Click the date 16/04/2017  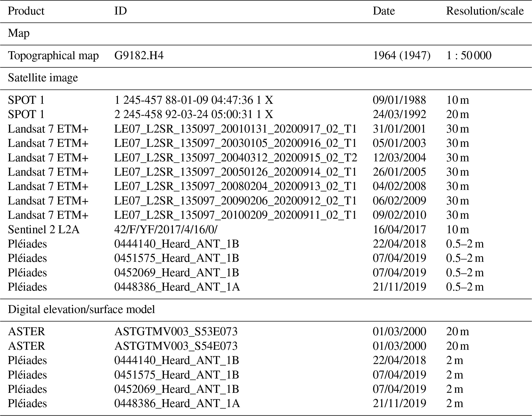point(399,230)
